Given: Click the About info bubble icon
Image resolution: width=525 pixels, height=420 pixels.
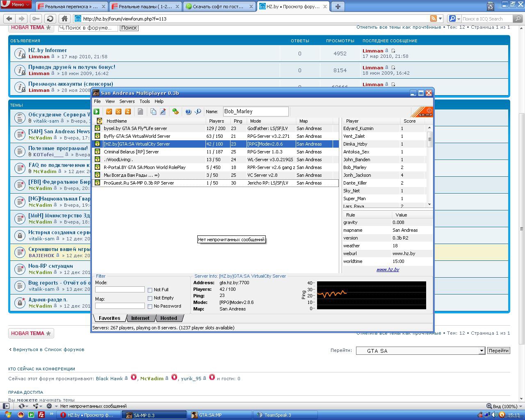Looking at the screenshot, I should pyautogui.click(x=198, y=112).
